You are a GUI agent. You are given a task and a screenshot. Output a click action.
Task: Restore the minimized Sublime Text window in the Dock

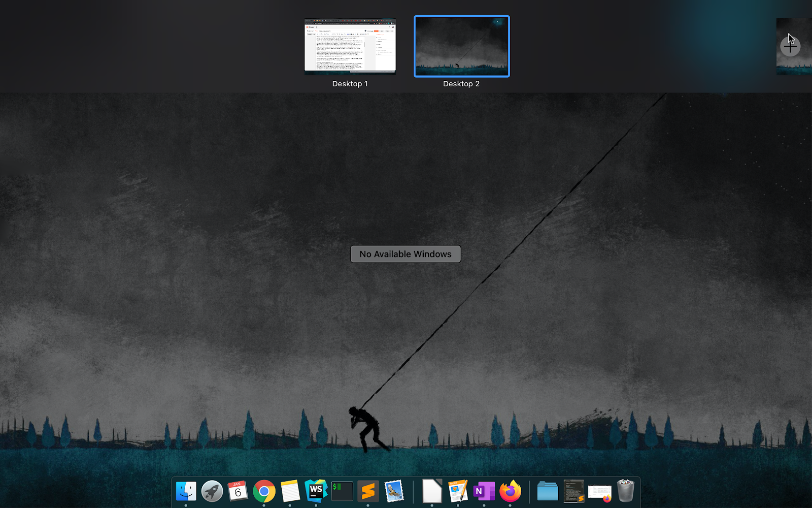click(x=574, y=491)
